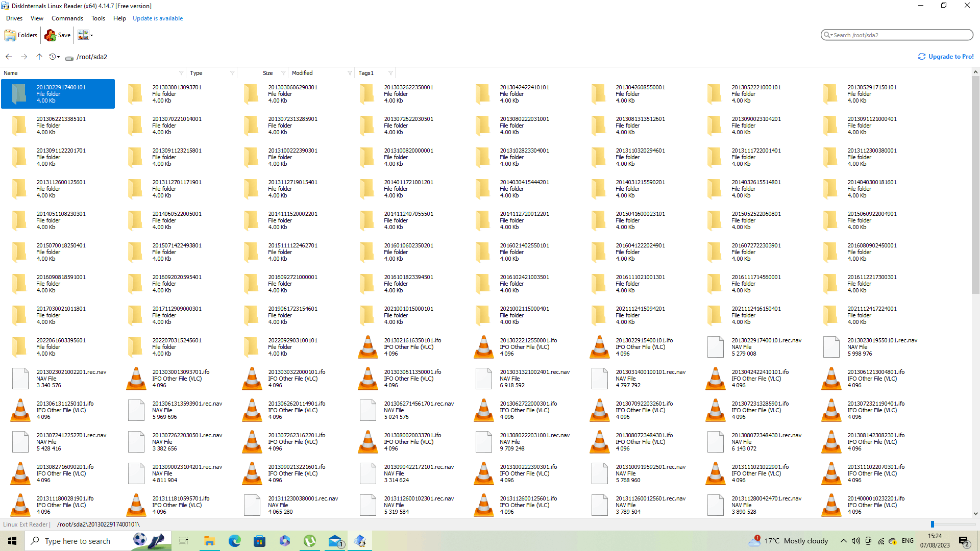Navigate up one directory level
The width and height of the screenshot is (980, 551).
[x=39, y=57]
